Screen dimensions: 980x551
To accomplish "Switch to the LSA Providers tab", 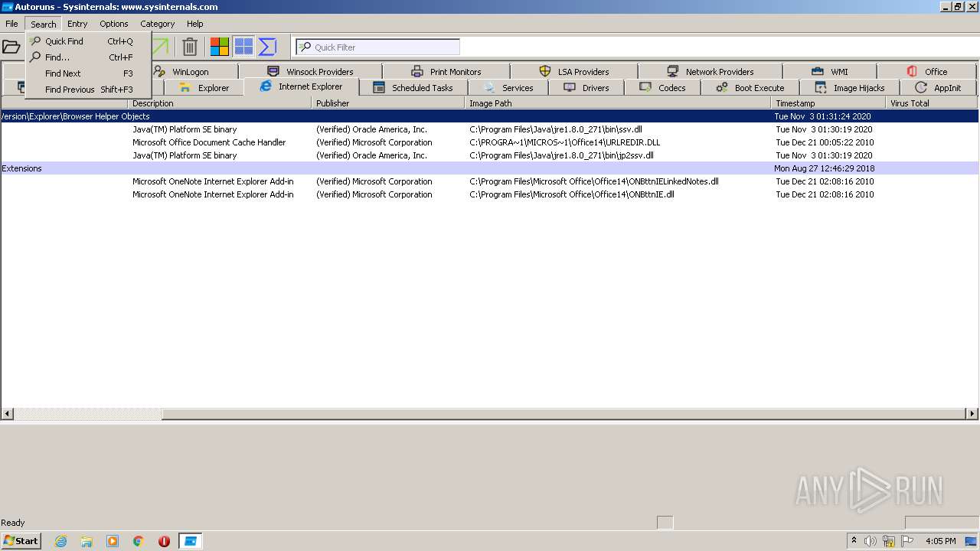I will click(x=574, y=71).
